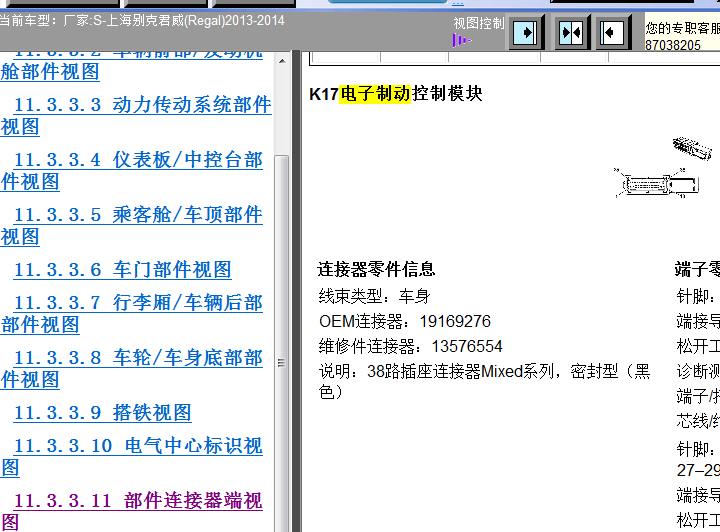Click the 当前车型 vehicle model label
This screenshot has width=720, height=532.
pos(142,21)
